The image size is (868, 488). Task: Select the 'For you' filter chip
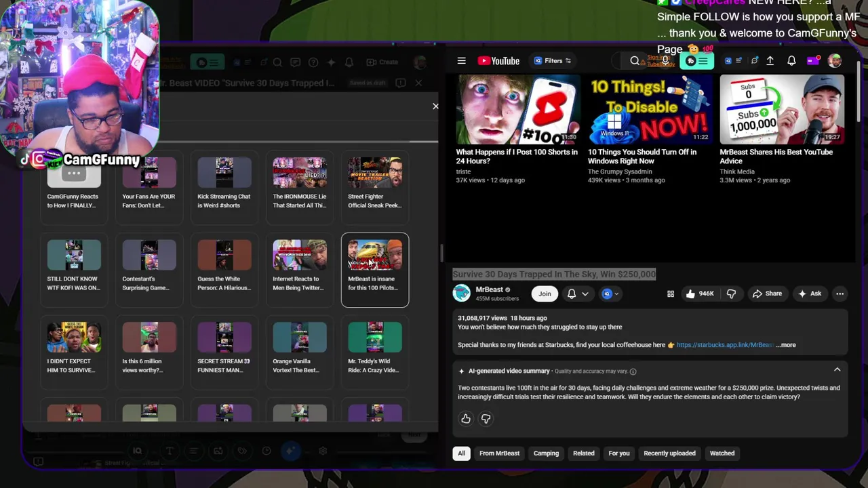coord(619,453)
